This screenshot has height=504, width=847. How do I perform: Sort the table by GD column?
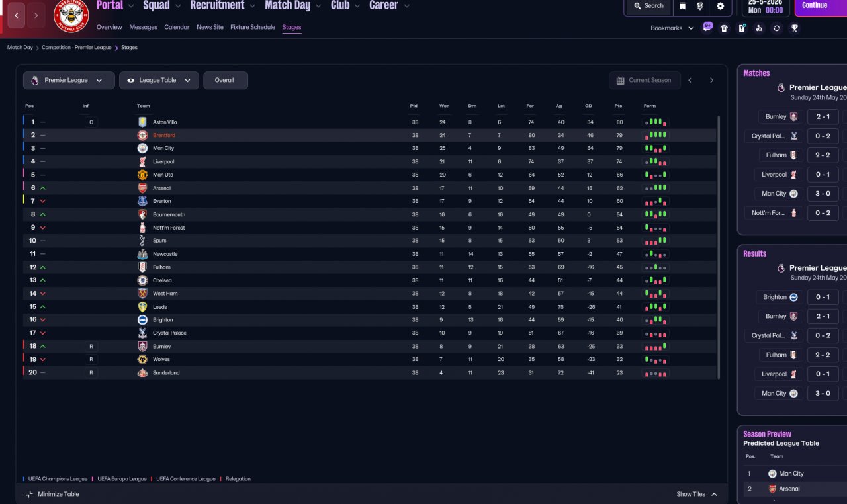(x=588, y=106)
